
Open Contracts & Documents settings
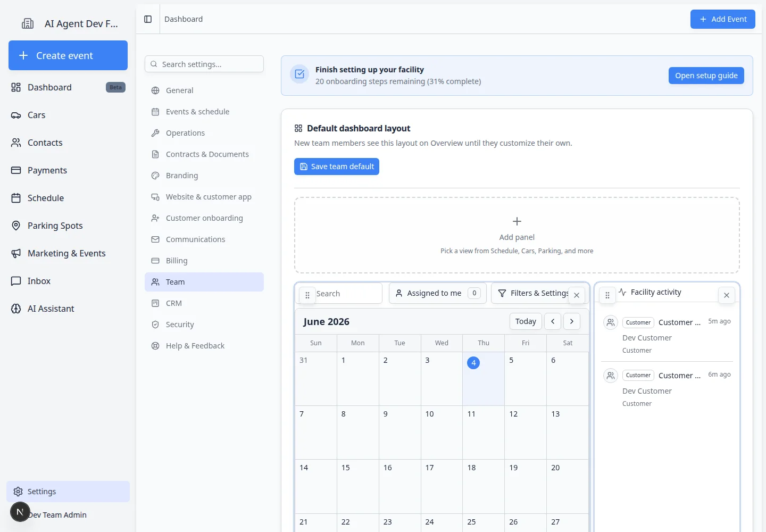[204, 154]
